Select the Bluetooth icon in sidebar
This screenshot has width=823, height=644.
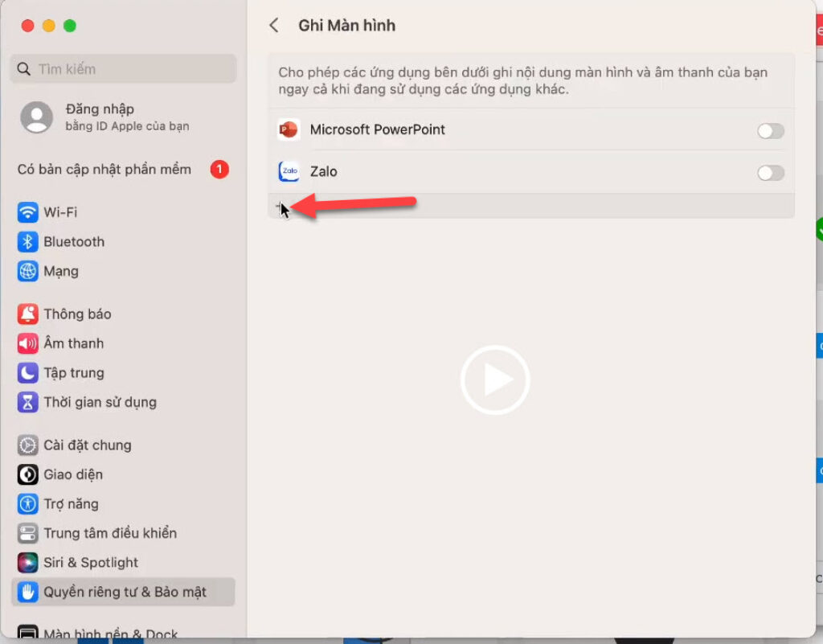[28, 242]
